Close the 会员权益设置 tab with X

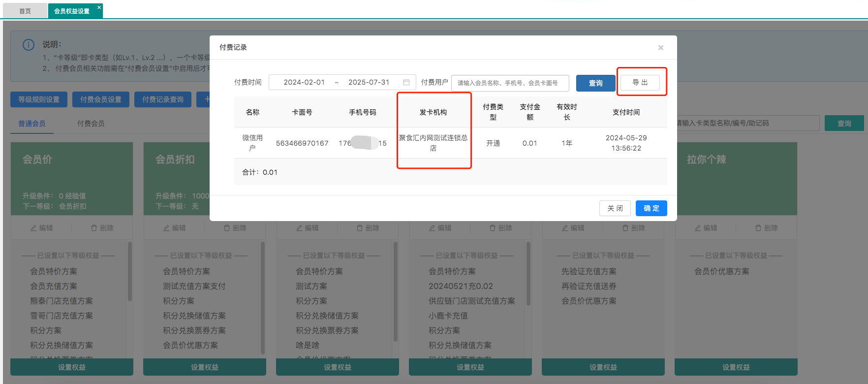pos(99,7)
